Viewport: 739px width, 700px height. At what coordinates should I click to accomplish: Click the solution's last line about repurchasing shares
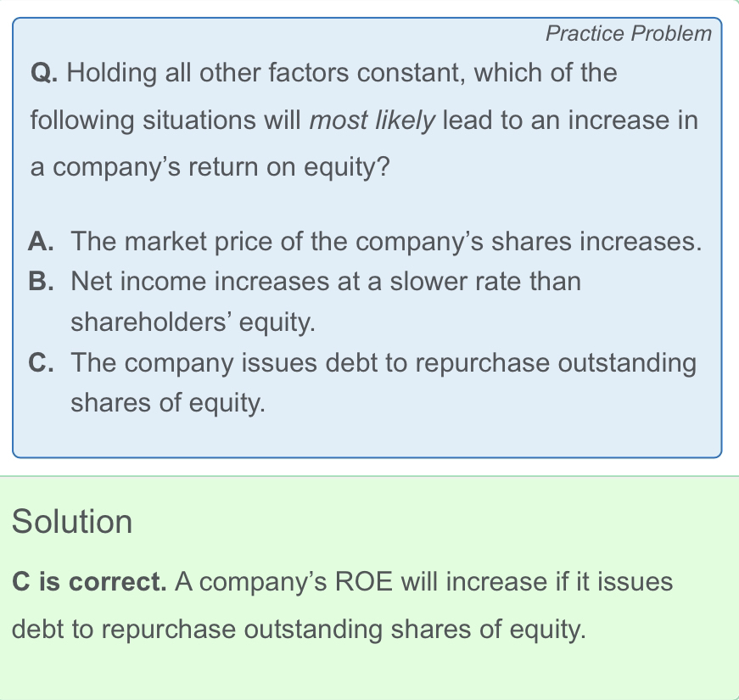pyautogui.click(x=299, y=630)
